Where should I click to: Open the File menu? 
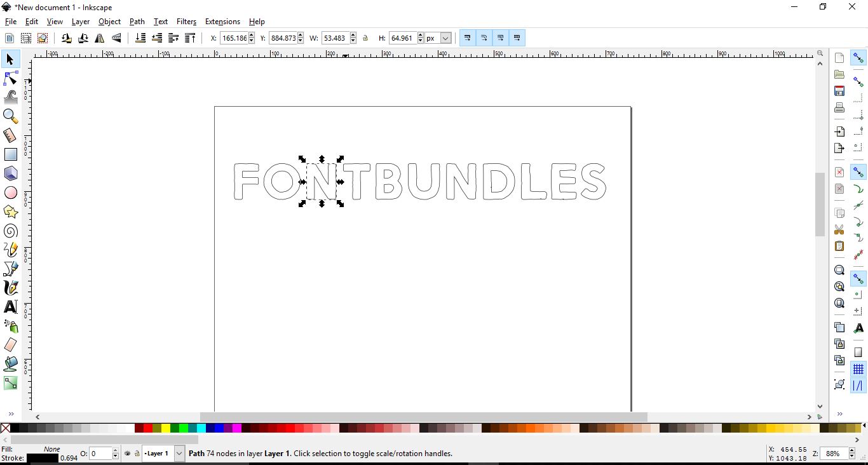coord(11,22)
